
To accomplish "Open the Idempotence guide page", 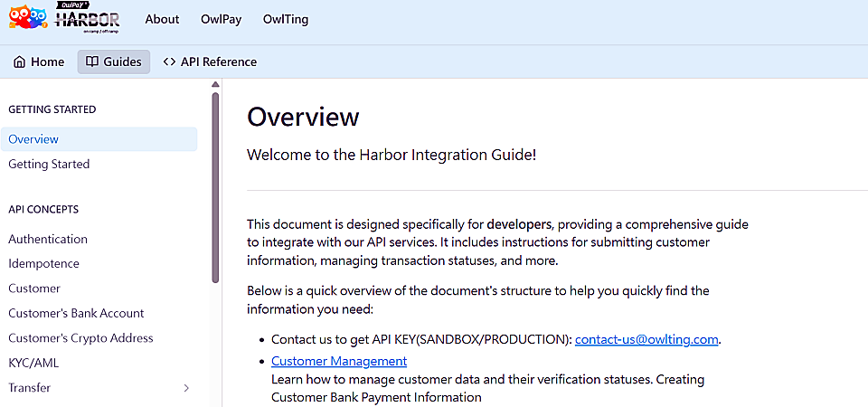I will coord(43,263).
